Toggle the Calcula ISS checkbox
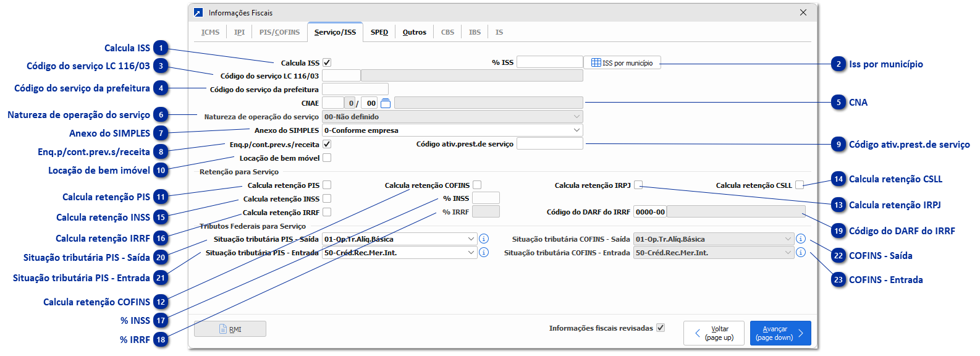The image size is (980, 356). (x=327, y=62)
